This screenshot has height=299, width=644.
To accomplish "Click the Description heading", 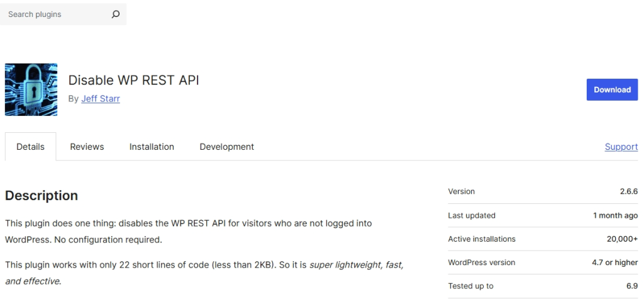I will (42, 196).
